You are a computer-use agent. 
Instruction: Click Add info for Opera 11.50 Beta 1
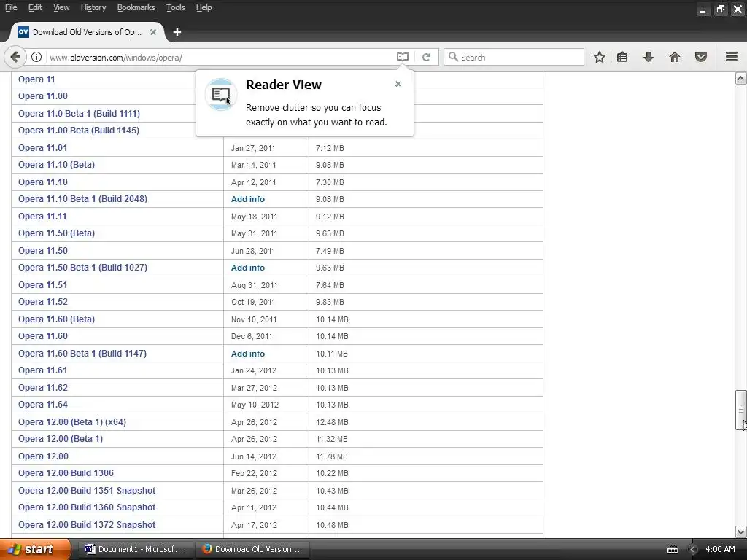pos(248,268)
